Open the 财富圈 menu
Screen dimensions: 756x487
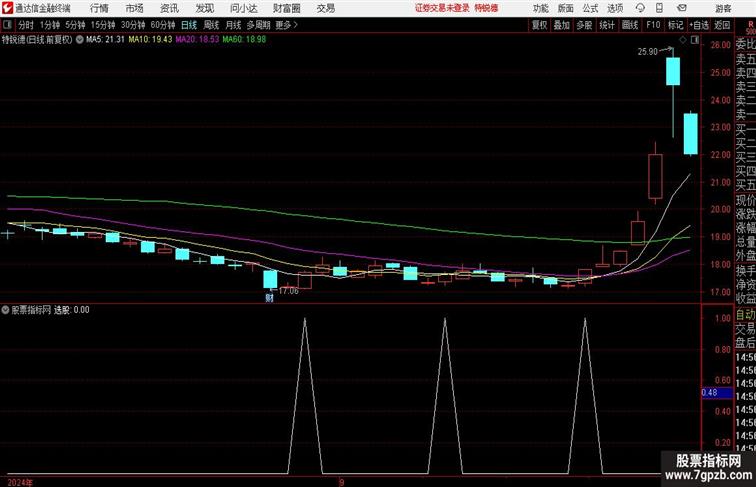286,8
